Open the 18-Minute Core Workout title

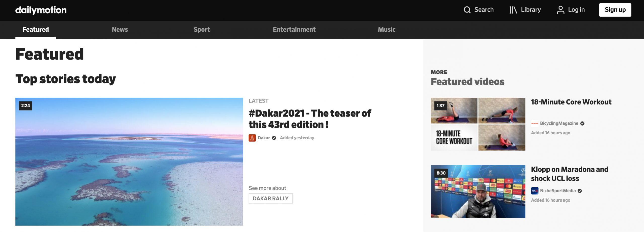571,102
